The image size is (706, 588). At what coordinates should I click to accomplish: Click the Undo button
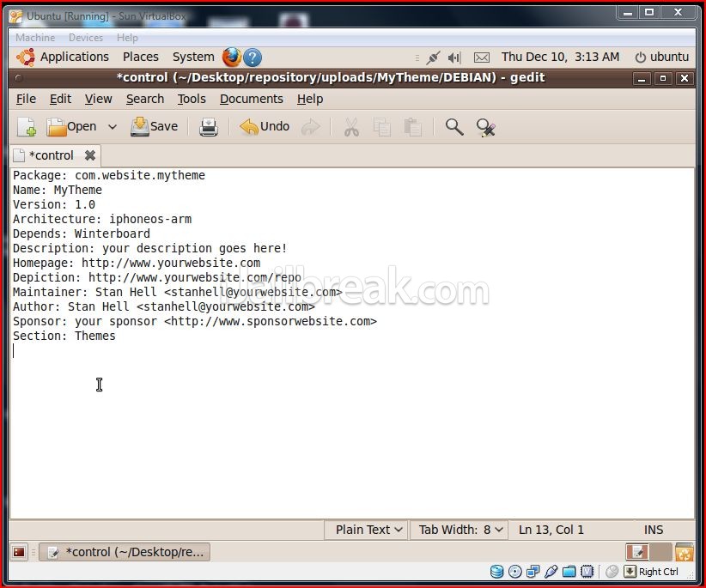point(265,127)
